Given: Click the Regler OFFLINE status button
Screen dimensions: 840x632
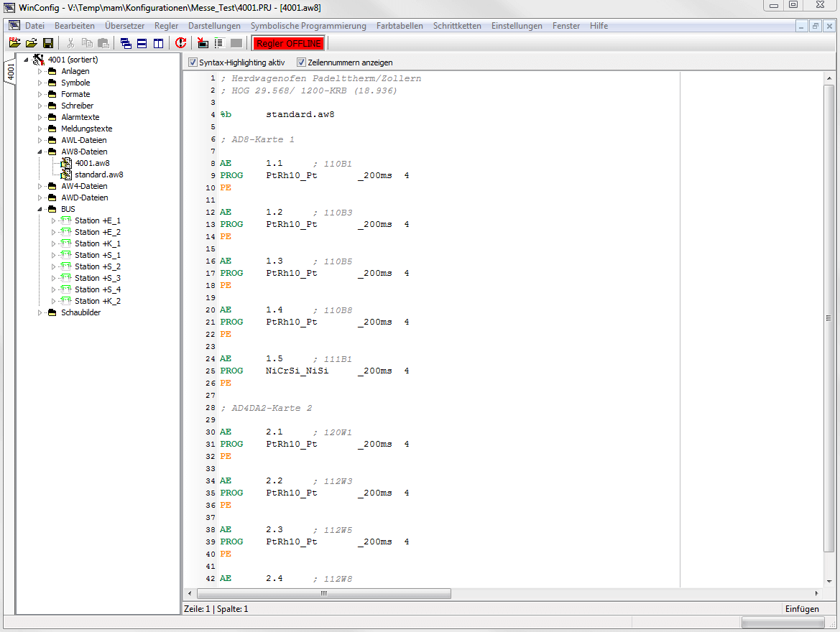Looking at the screenshot, I should pyautogui.click(x=289, y=43).
